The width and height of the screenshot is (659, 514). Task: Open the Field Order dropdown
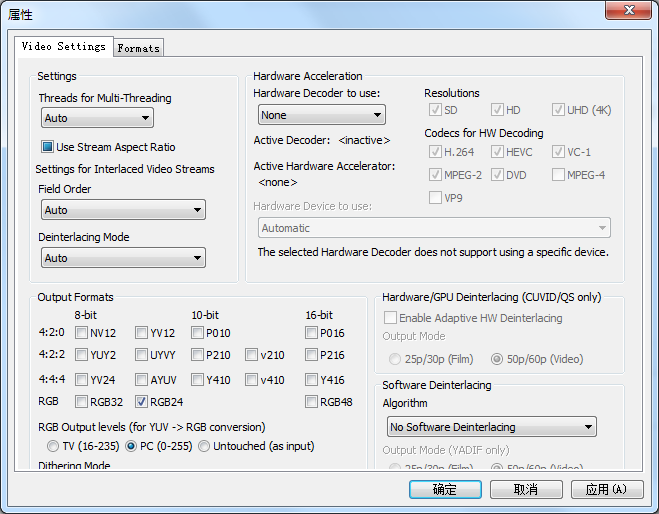coord(123,210)
